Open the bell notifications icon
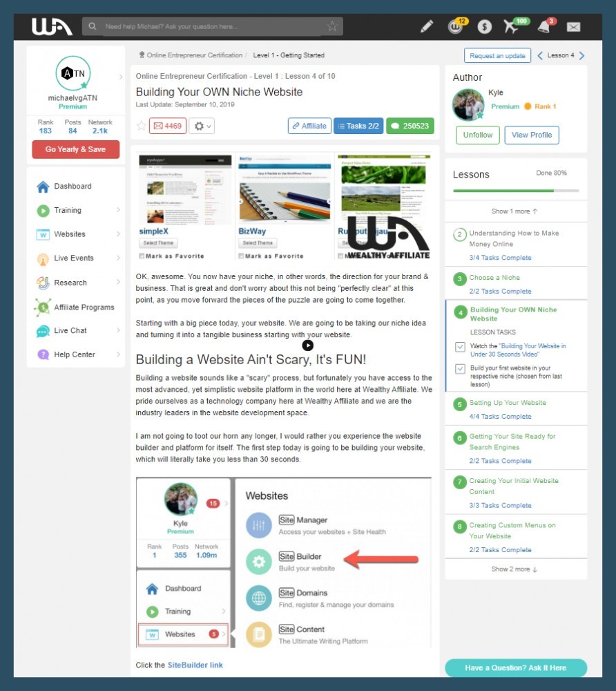Image resolution: width=616 pixels, height=691 pixels. click(x=544, y=27)
